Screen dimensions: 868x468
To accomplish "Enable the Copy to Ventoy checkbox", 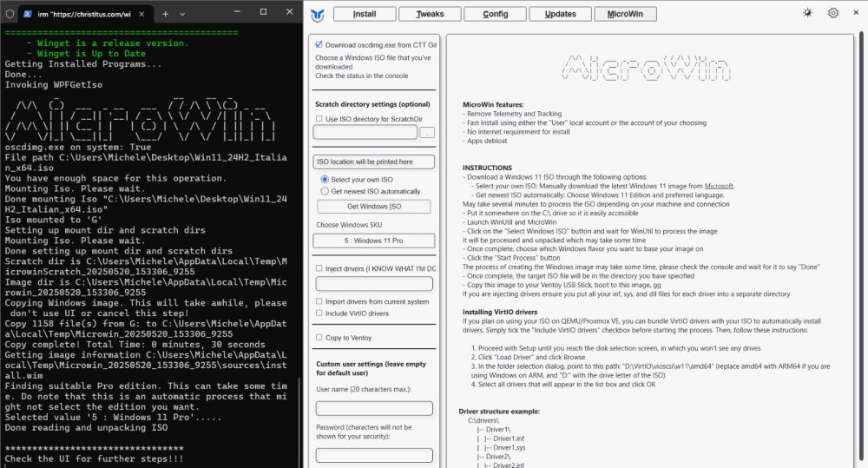I will (x=319, y=337).
